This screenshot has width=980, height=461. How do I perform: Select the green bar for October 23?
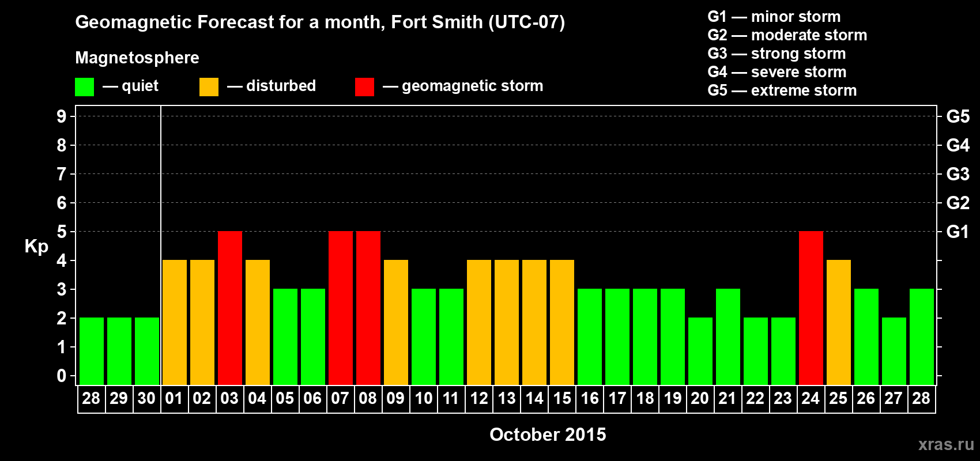coord(783,352)
